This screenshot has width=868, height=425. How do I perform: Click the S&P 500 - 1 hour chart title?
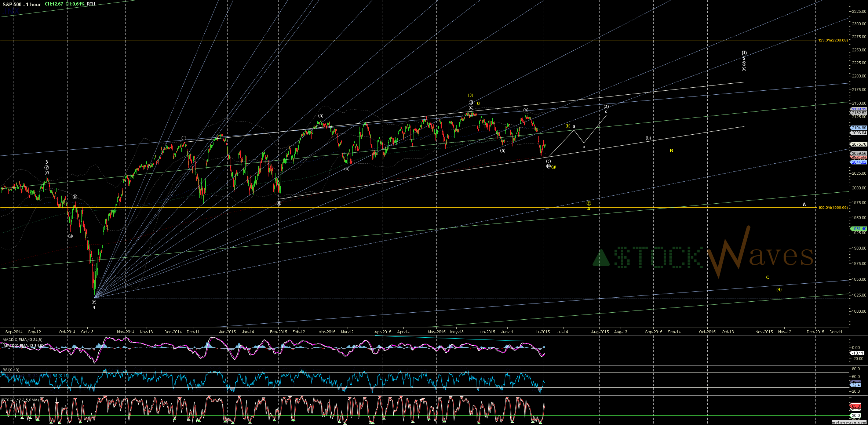tap(22, 4)
